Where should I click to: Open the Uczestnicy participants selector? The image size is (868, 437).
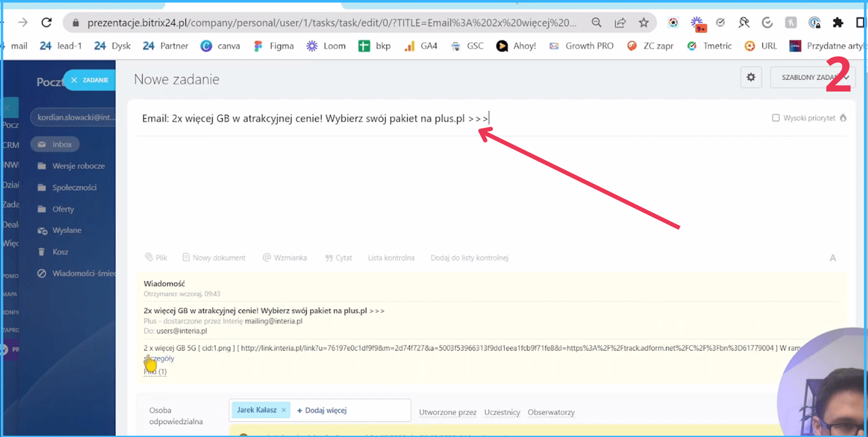(502, 412)
